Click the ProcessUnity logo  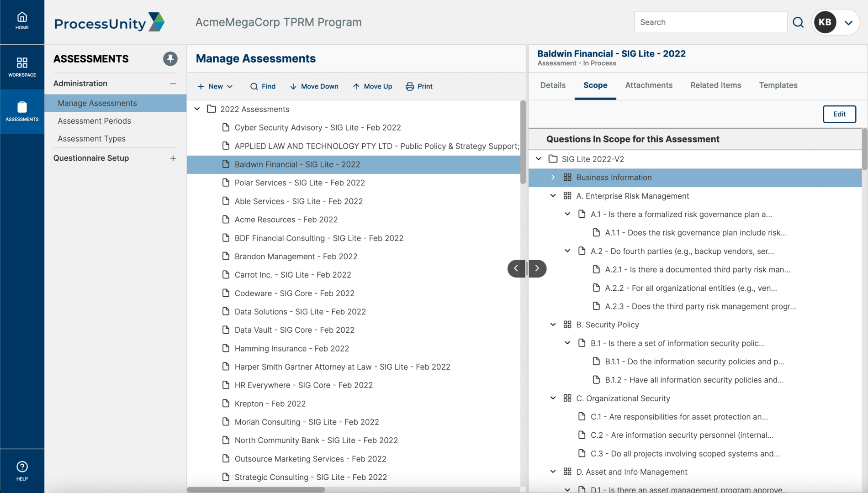click(109, 22)
